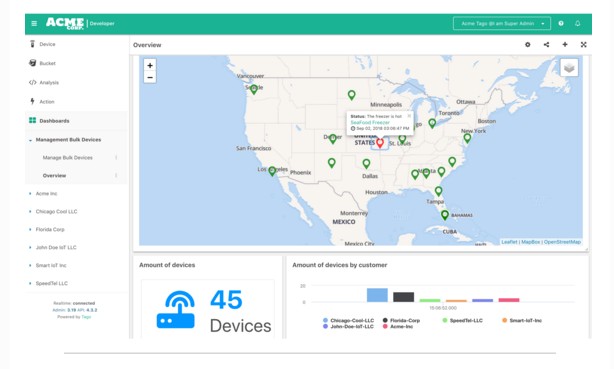The width and height of the screenshot is (614, 369).
Task: Open the notifications bell icon
Action: coord(578,24)
